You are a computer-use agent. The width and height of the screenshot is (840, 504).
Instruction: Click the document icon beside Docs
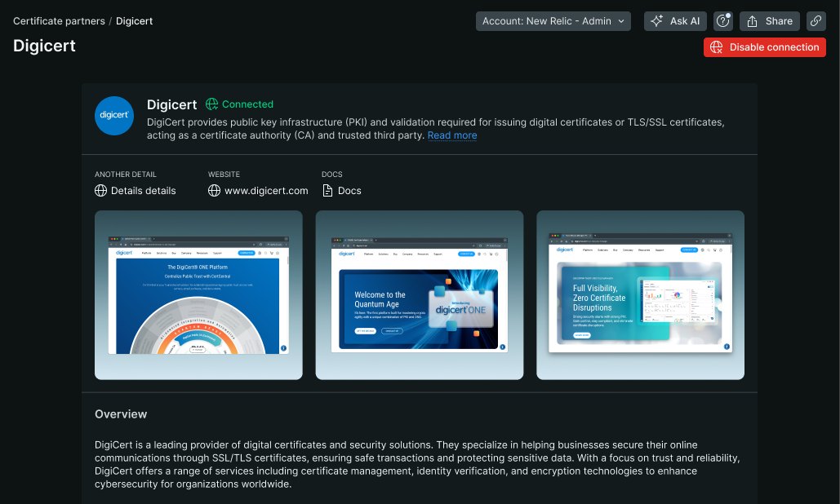(327, 191)
